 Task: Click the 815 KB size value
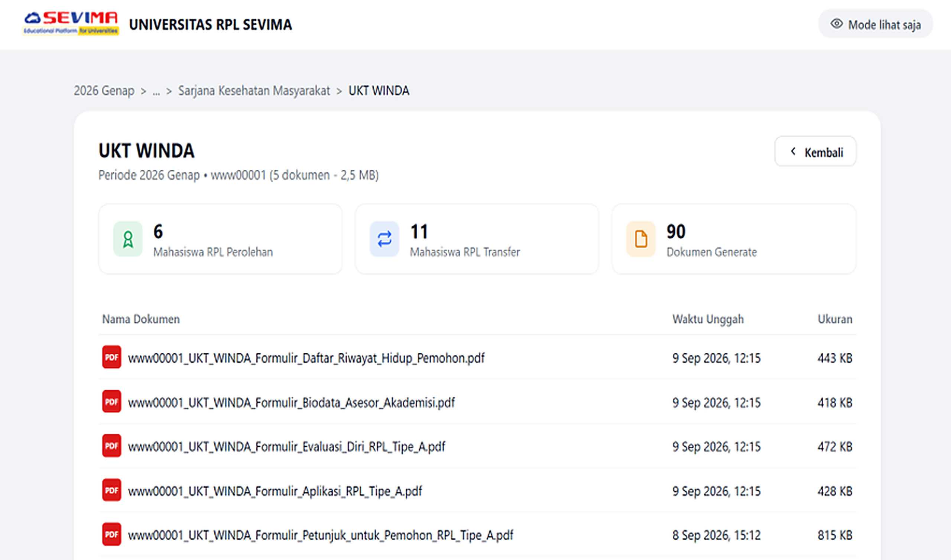835,535
